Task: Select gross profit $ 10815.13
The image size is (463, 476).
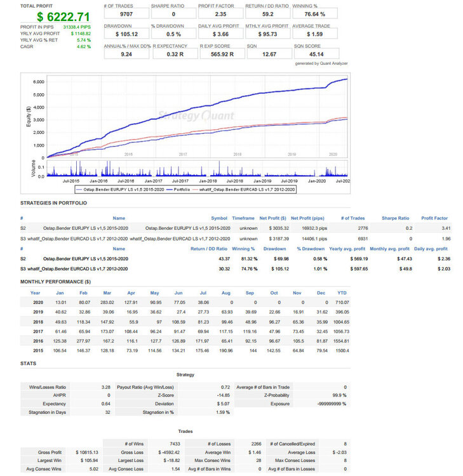Action: point(87,453)
